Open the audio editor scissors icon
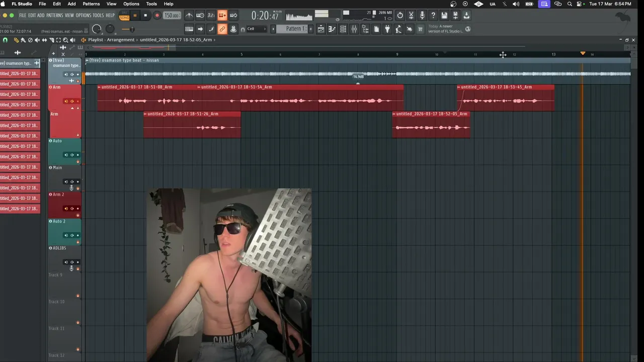644x362 pixels. tap(411, 16)
